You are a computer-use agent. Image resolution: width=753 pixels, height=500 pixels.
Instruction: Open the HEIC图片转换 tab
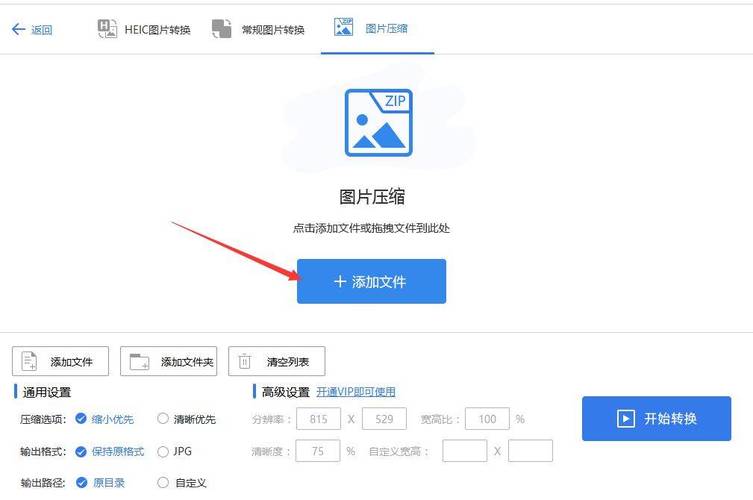[158, 30]
